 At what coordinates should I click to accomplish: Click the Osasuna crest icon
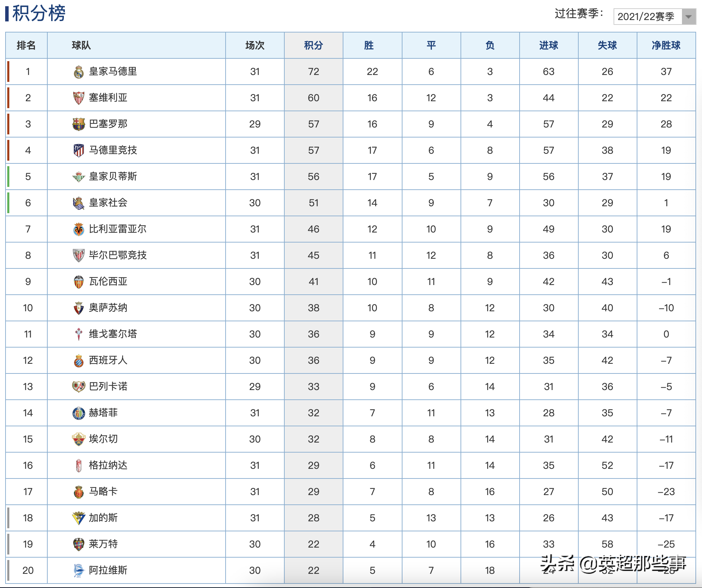(79, 308)
